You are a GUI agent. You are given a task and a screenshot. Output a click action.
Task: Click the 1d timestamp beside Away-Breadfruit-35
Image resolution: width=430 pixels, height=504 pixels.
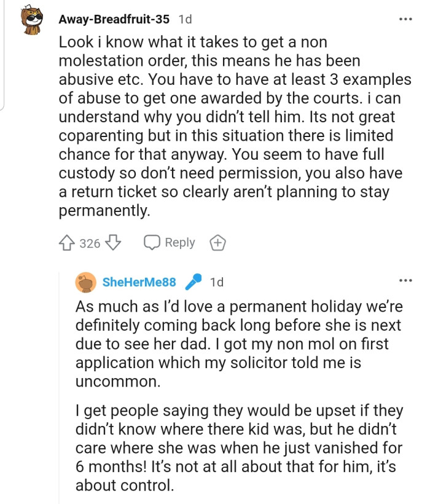pos(184,19)
